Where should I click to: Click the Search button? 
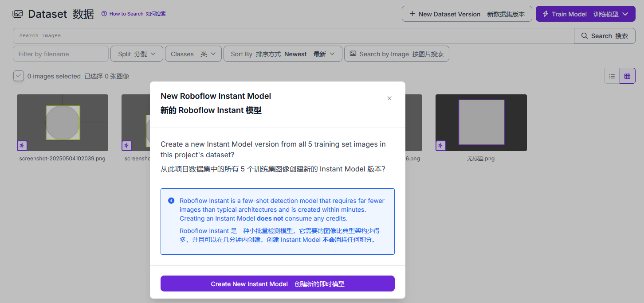point(605,36)
